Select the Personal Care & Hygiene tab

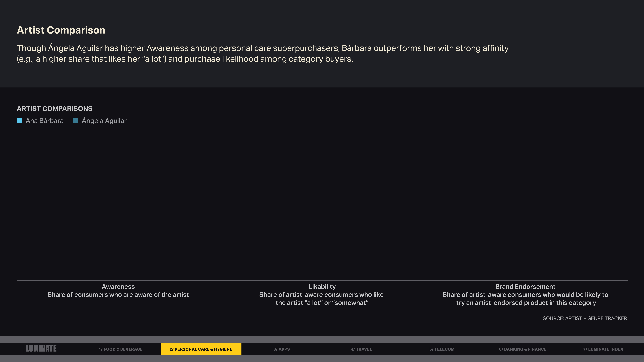[x=201, y=349]
